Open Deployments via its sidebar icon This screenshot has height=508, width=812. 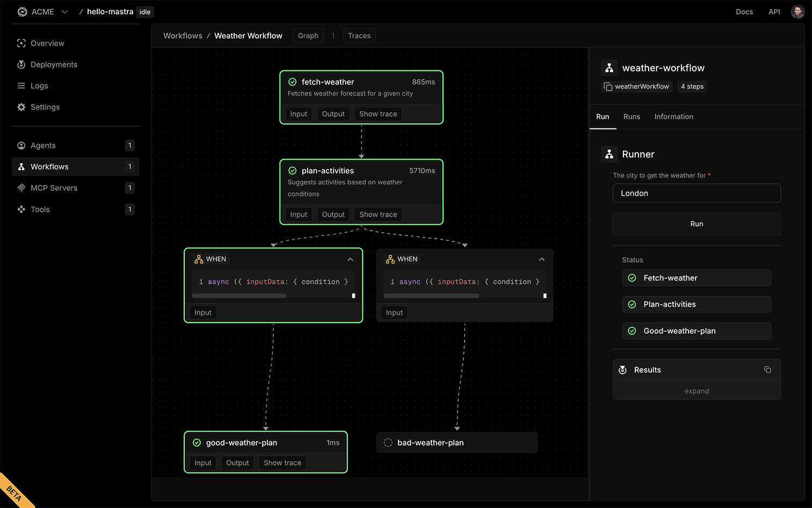point(21,65)
